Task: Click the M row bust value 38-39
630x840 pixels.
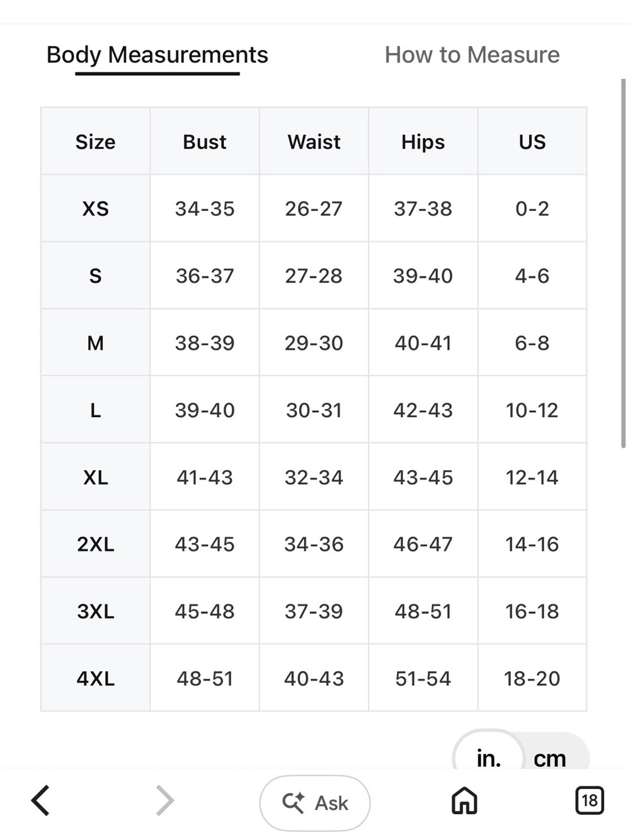Action: (205, 343)
